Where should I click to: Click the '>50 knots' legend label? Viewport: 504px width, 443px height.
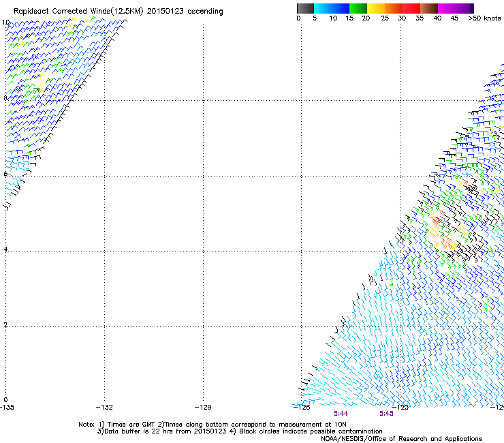point(484,18)
